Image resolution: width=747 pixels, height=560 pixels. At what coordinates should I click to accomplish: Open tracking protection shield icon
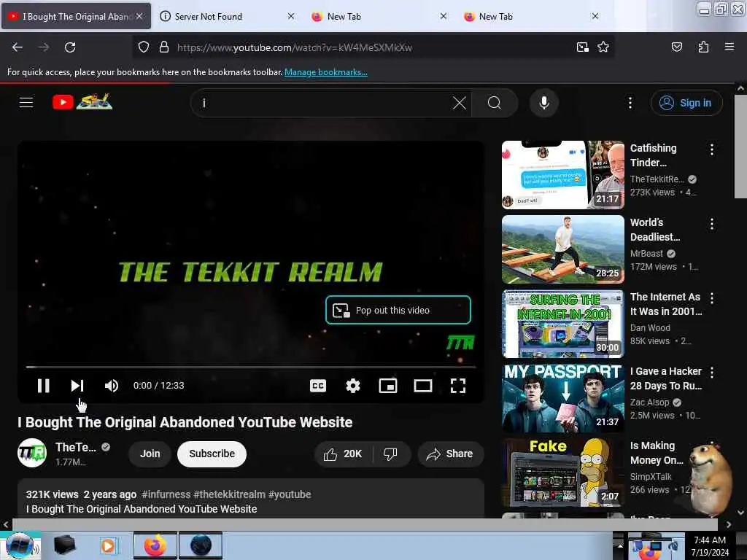[144, 47]
